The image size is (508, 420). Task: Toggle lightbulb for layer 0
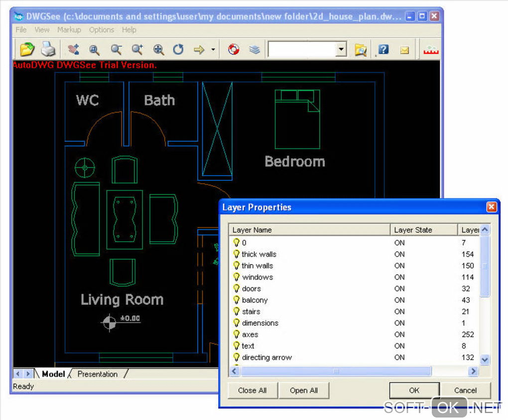tap(237, 243)
